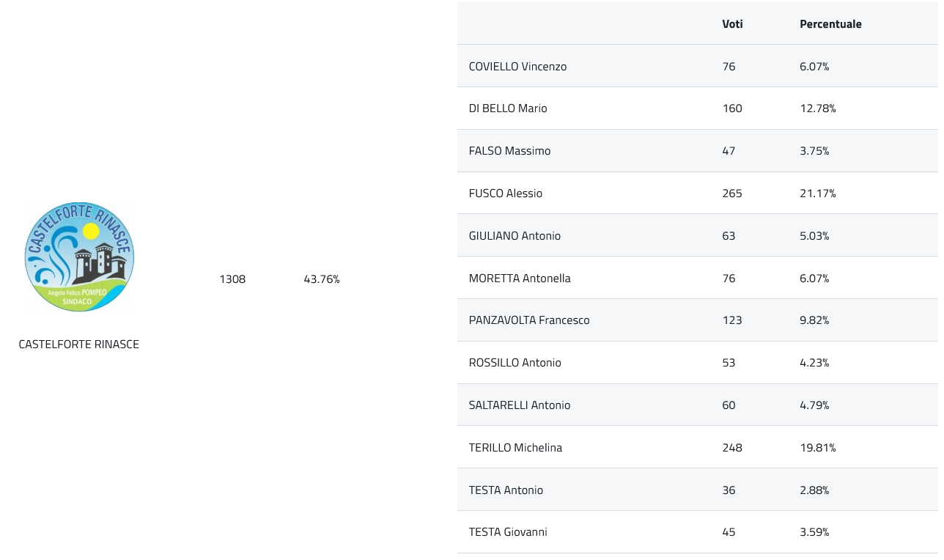The image size is (944, 560).
Task: Select the COVIELLO Vincenzo row
Action: 698,66
